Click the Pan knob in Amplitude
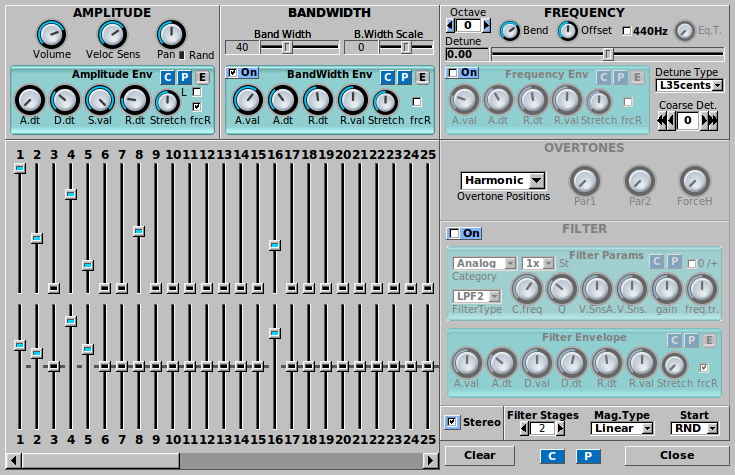This screenshot has height=475, width=735. 171,33
